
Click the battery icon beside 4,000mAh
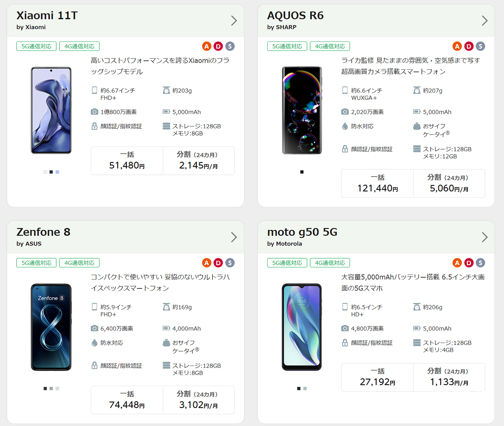166,328
